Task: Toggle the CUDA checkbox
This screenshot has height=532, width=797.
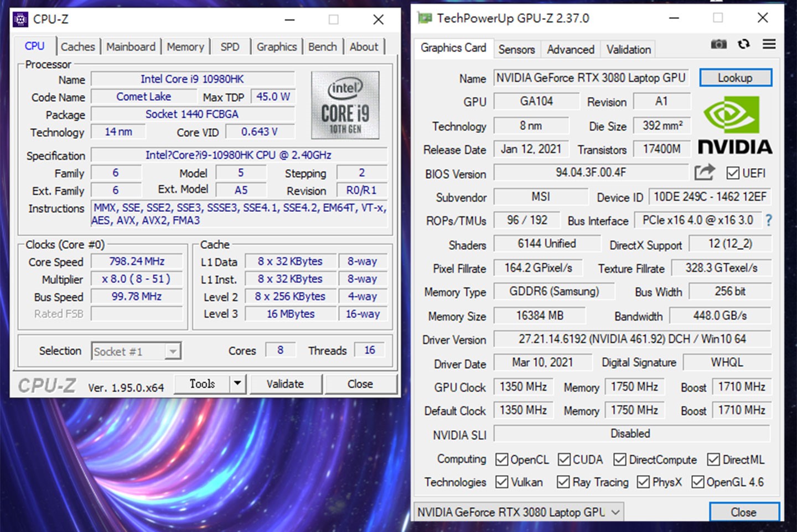Action: (x=564, y=460)
